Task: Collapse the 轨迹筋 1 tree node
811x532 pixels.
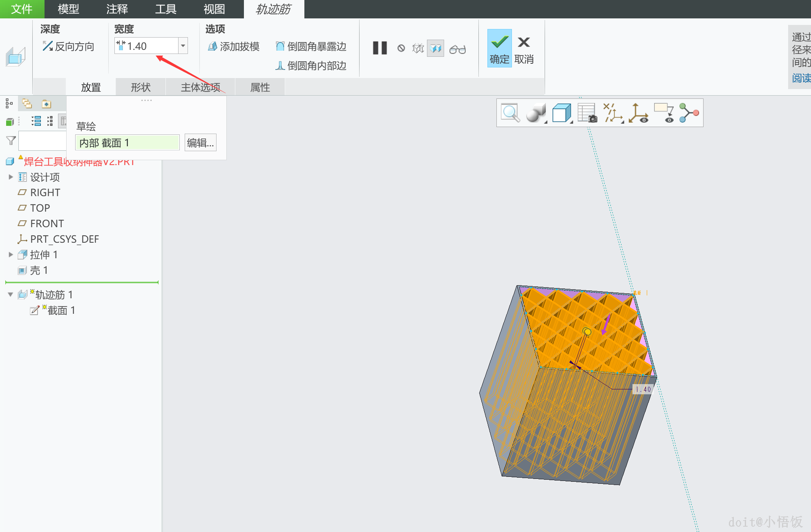Action: click(x=11, y=295)
